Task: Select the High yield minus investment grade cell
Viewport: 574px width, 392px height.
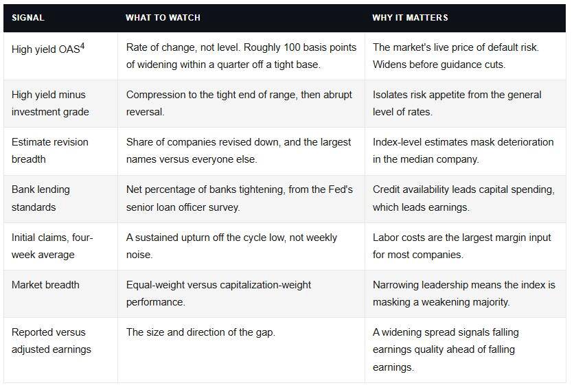Action: point(61,104)
